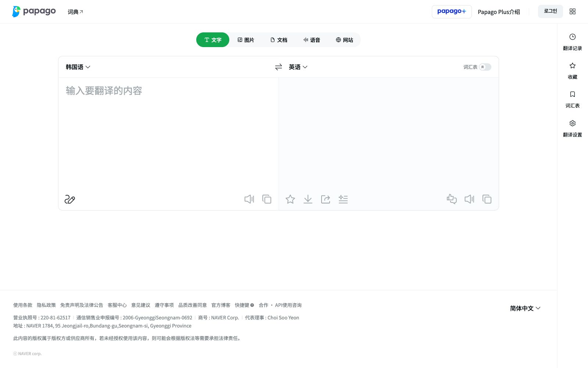Switch to the 图片 image tab
Viewport: 588px width, 368px height.
[246, 40]
